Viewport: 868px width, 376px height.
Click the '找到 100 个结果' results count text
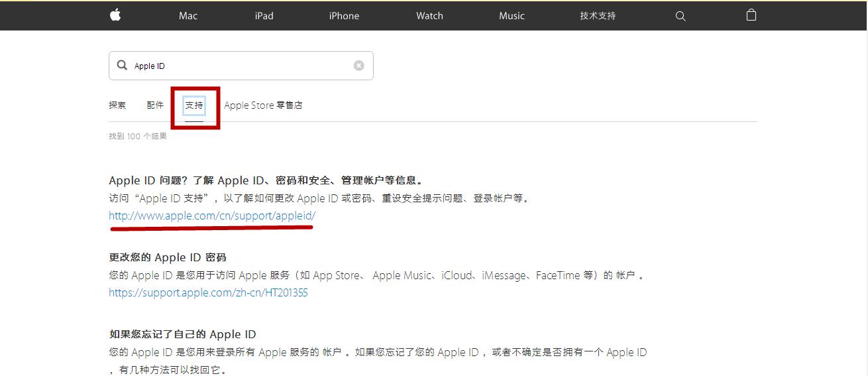[138, 136]
